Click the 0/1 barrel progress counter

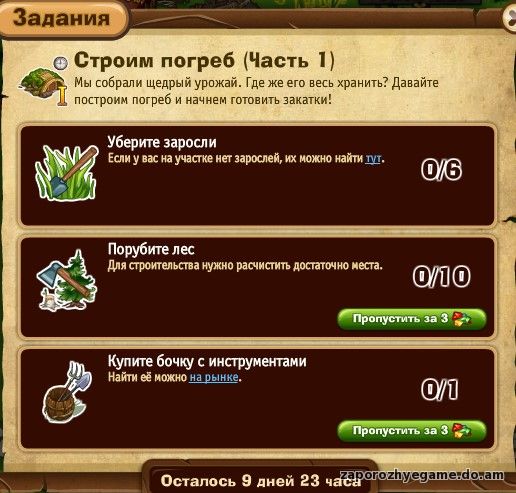coord(440,389)
